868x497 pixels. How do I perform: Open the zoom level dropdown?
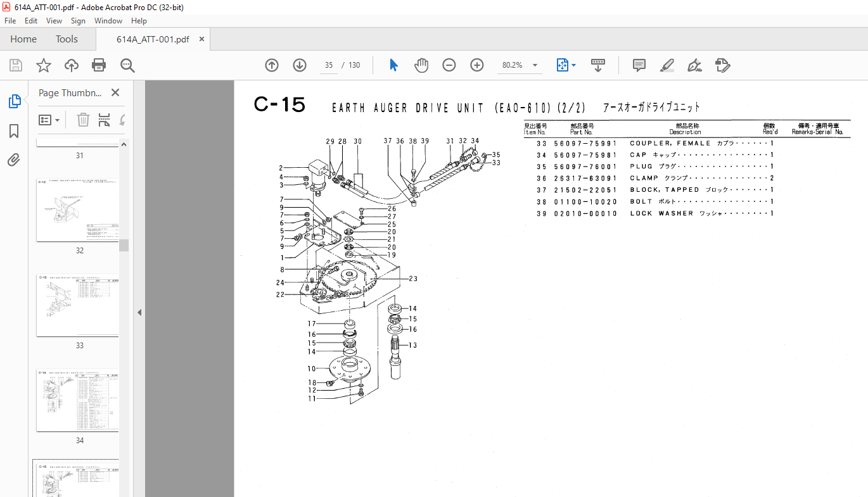point(535,65)
